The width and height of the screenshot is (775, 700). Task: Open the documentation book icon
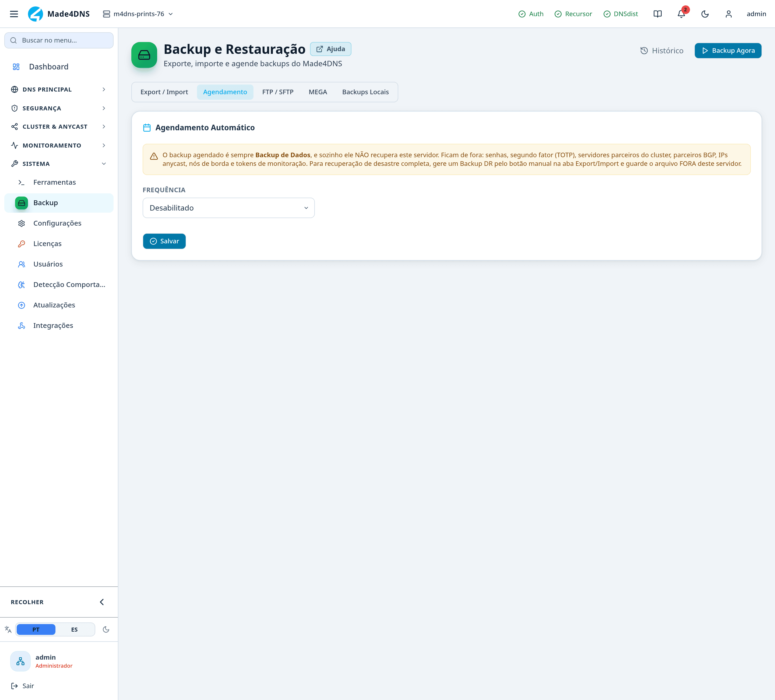tap(657, 14)
